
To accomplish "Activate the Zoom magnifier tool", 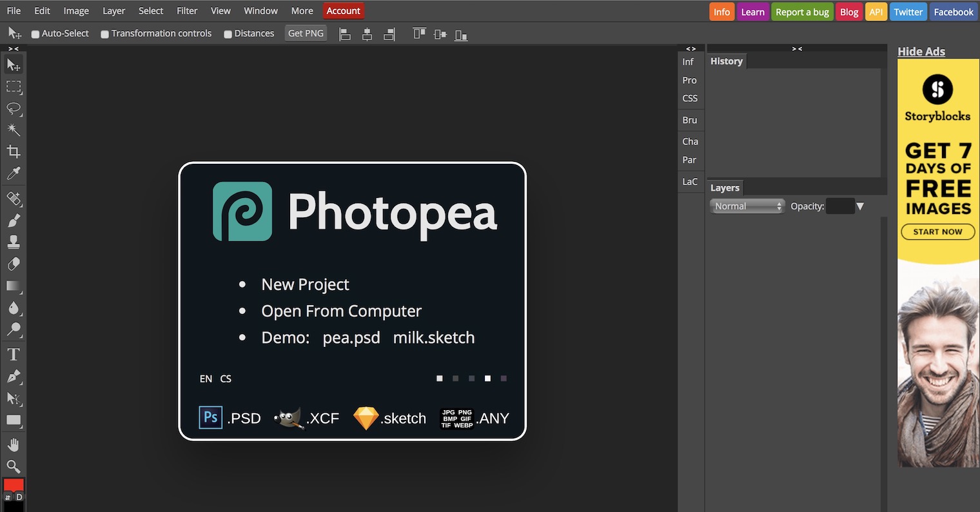I will [14, 466].
